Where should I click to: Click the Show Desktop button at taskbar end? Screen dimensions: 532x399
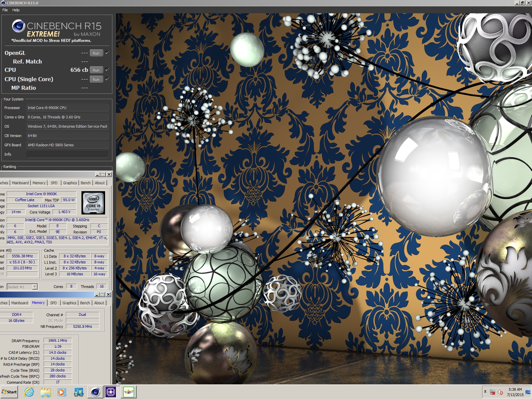[528, 392]
